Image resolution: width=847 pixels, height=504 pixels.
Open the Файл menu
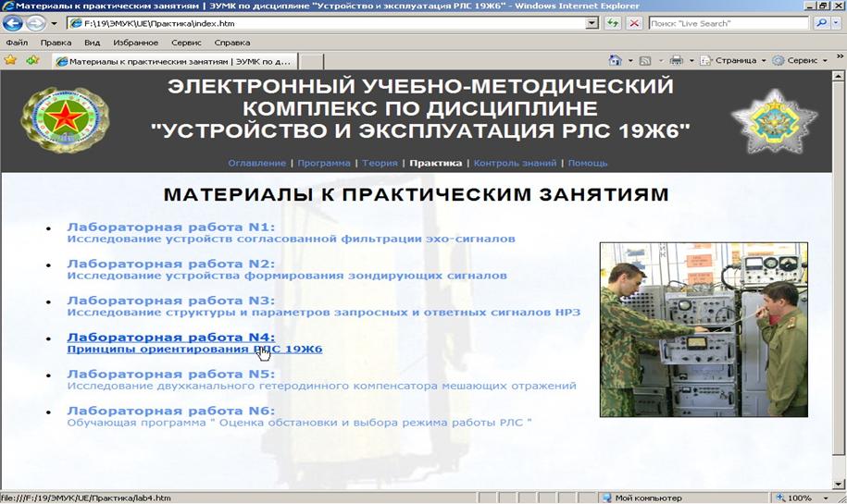pos(17,43)
